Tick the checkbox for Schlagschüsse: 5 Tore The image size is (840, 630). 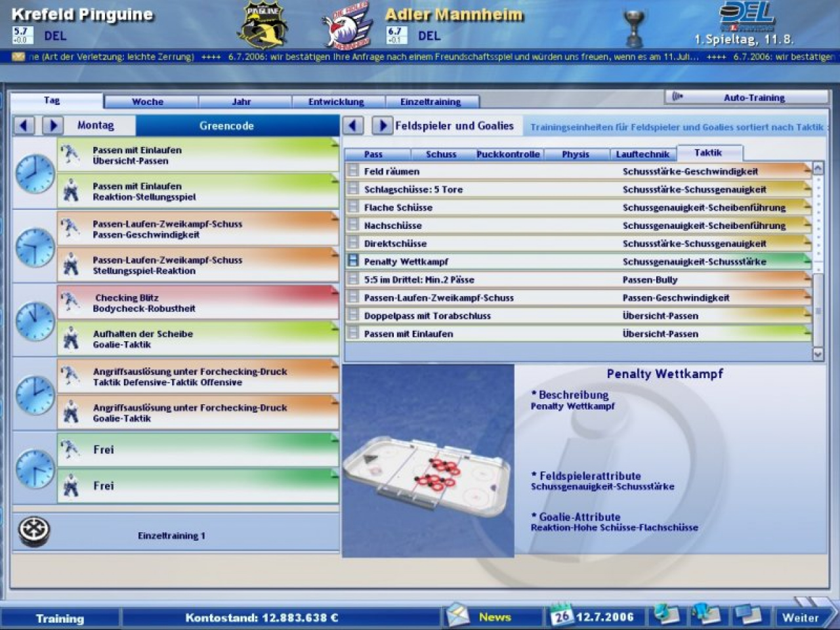pyautogui.click(x=353, y=189)
